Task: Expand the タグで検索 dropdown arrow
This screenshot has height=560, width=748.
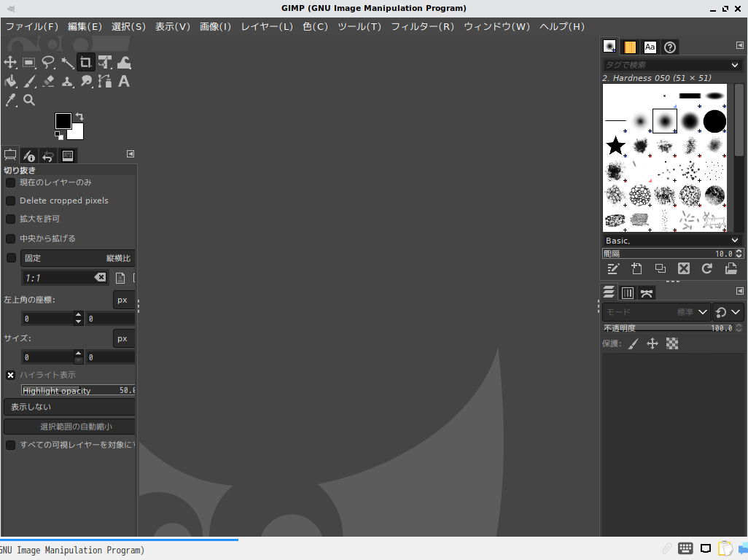Action: (735, 65)
